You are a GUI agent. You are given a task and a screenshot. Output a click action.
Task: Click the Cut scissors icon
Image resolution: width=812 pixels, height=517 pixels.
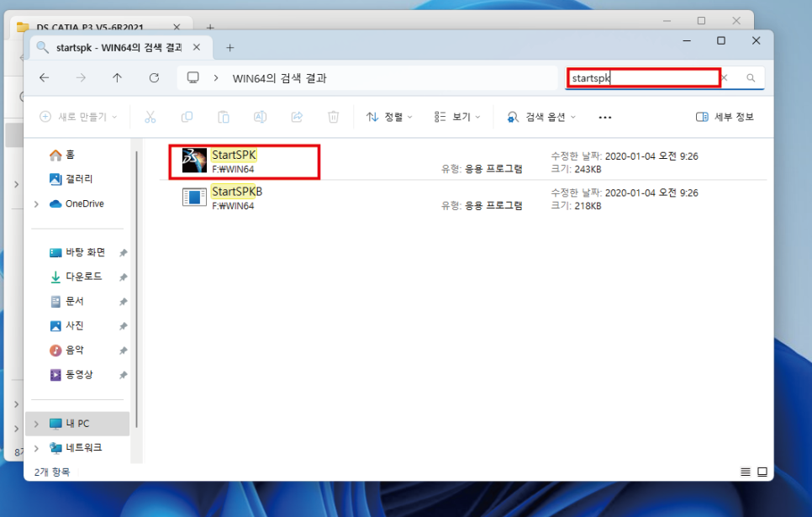tap(150, 117)
